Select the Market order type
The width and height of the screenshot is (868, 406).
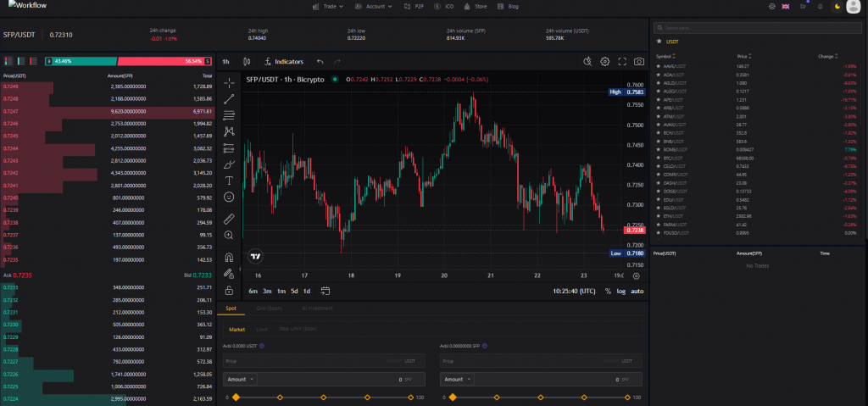(237, 330)
